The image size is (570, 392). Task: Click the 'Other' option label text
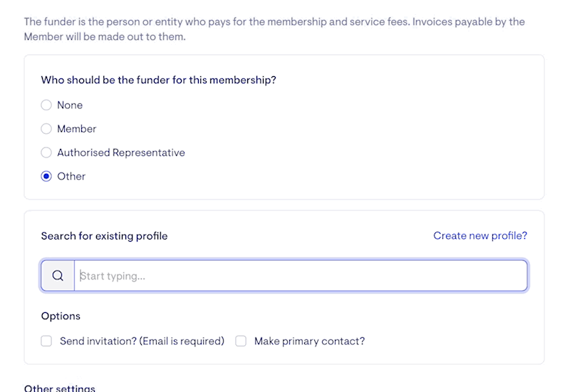(71, 176)
